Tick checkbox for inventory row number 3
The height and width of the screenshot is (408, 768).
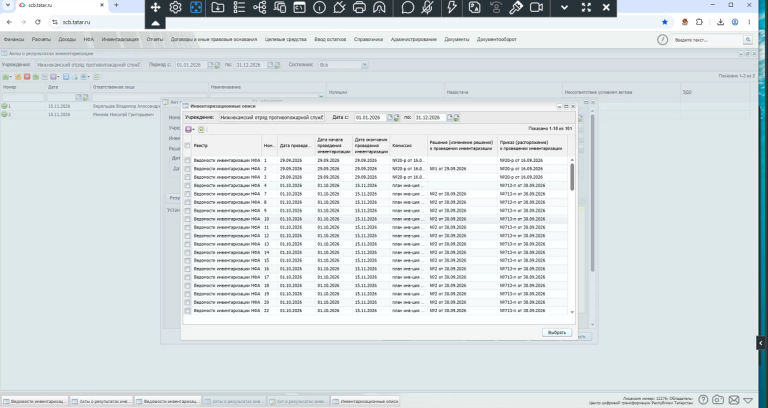pyautogui.click(x=188, y=177)
